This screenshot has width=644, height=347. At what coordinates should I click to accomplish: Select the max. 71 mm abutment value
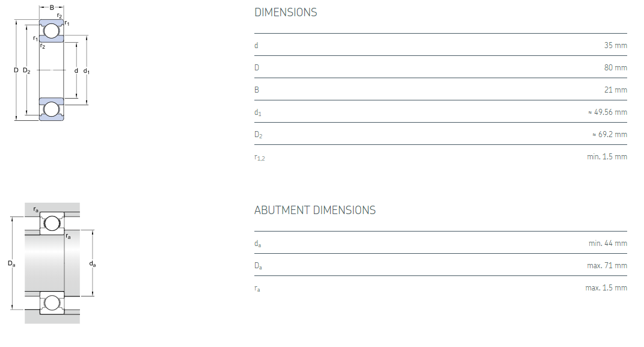click(x=607, y=265)
